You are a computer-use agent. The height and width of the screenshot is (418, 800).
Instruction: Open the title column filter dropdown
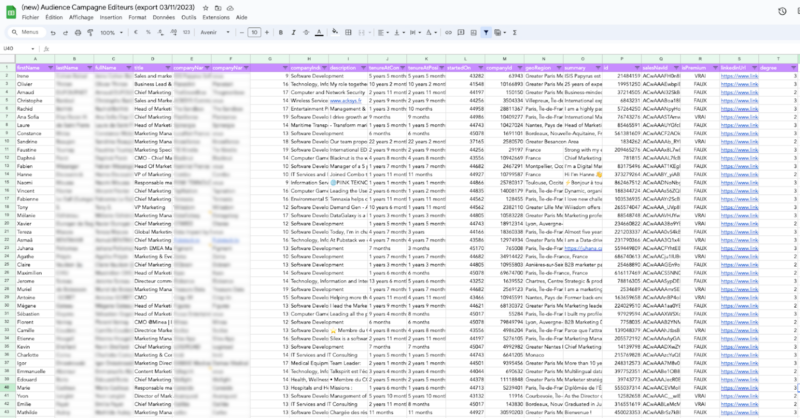coord(168,68)
